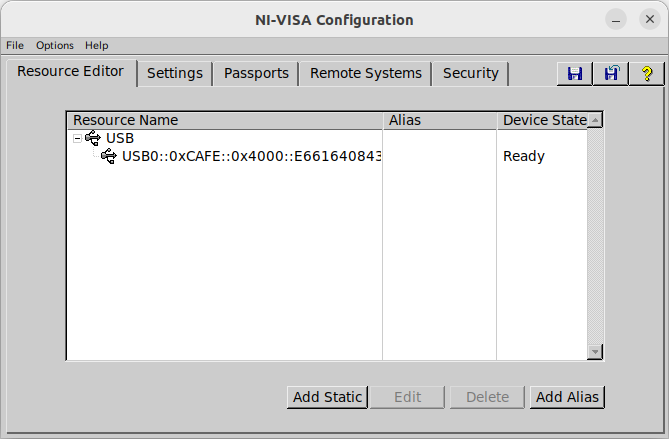Click the scrollbar up arrow
Image resolution: width=669 pixels, height=439 pixels.
click(x=595, y=120)
